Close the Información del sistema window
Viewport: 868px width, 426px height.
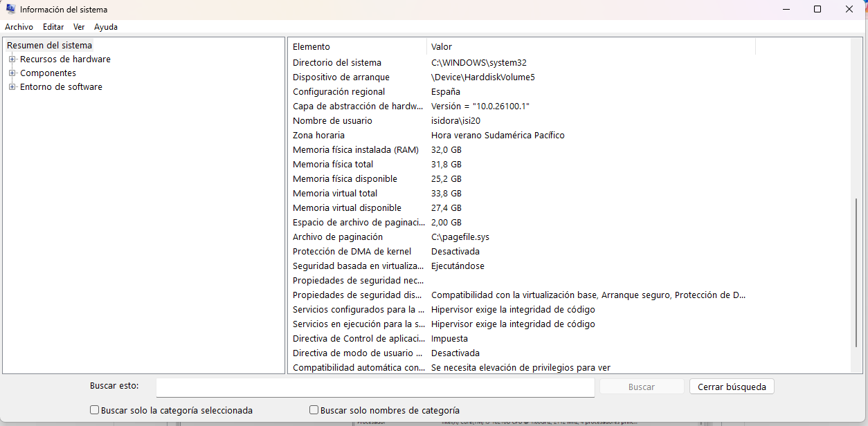coord(849,10)
